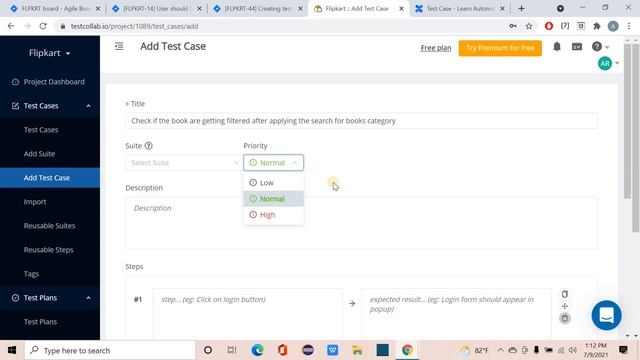Switch to FLPKRT-44 browser tab
Image resolution: width=640 pixels, height=360 pixels.
258,9
